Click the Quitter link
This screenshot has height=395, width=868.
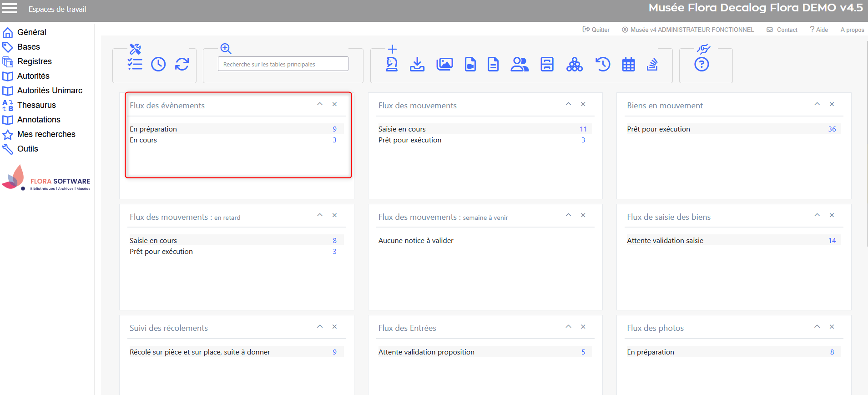pyautogui.click(x=596, y=30)
